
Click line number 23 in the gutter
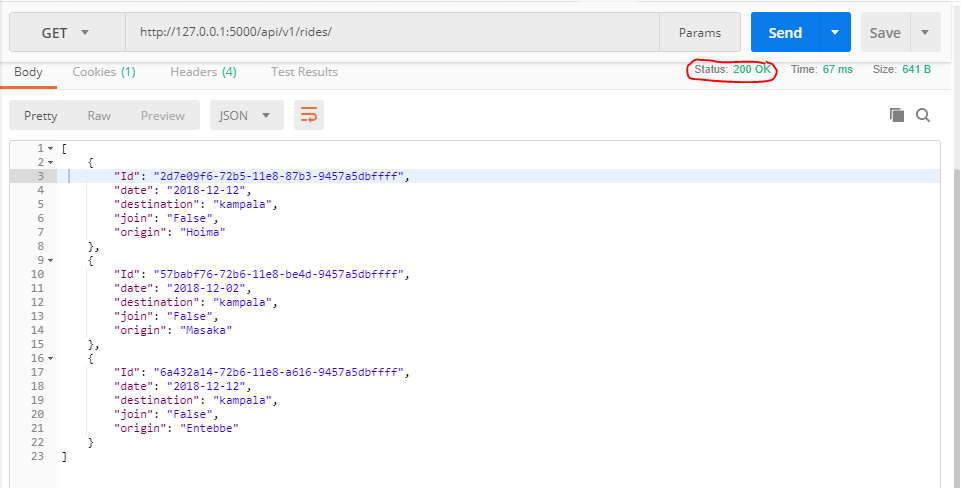(x=37, y=456)
